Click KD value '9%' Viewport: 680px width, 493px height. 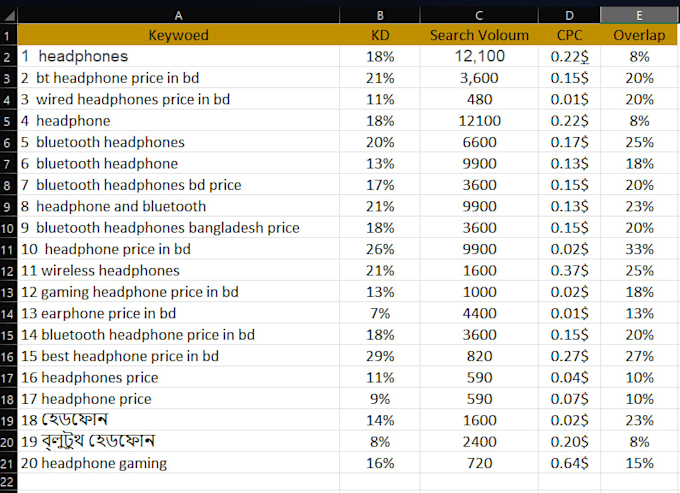pos(380,398)
